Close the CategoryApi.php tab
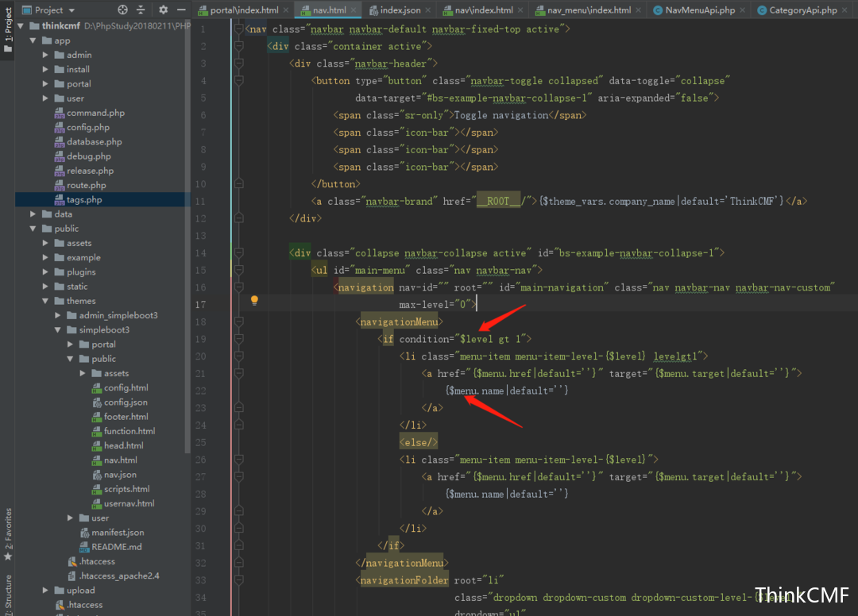The width and height of the screenshot is (858, 616). click(x=844, y=10)
